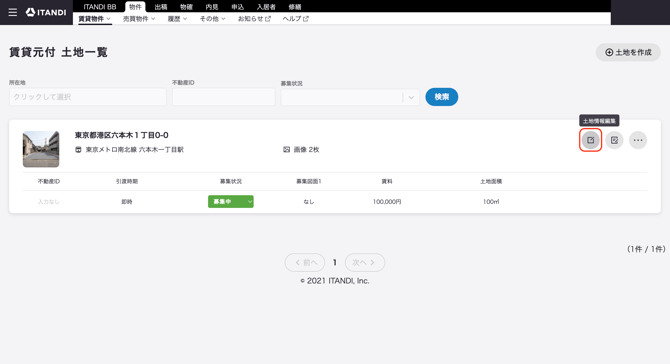This screenshot has height=364, width=670.
Task: Click the 次へ pagination button
Action: pyautogui.click(x=364, y=262)
